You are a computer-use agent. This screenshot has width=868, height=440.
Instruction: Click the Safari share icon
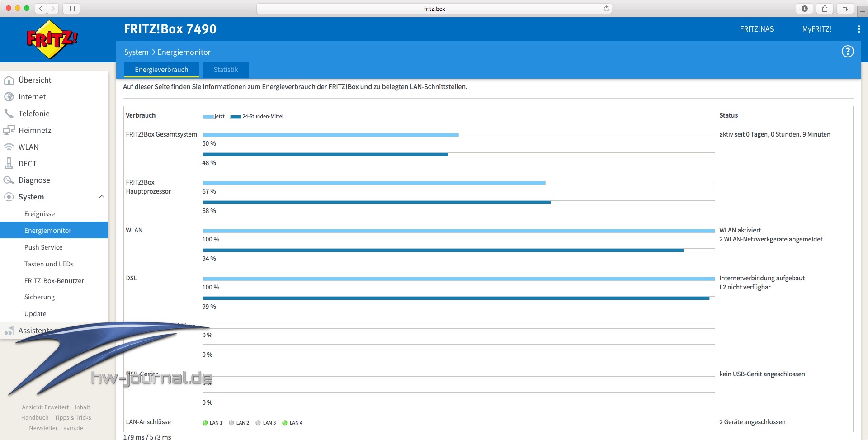(x=825, y=8)
